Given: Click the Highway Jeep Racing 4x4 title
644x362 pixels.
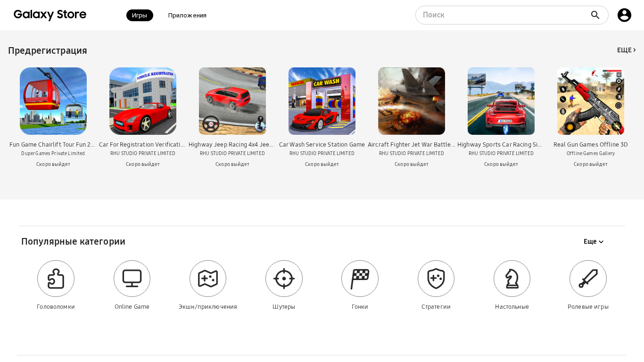Looking at the screenshot, I should 231,145.
